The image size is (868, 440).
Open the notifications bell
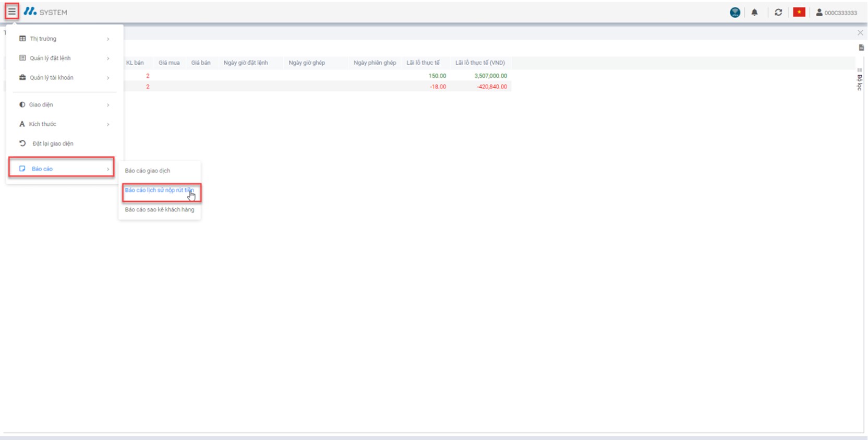754,13
